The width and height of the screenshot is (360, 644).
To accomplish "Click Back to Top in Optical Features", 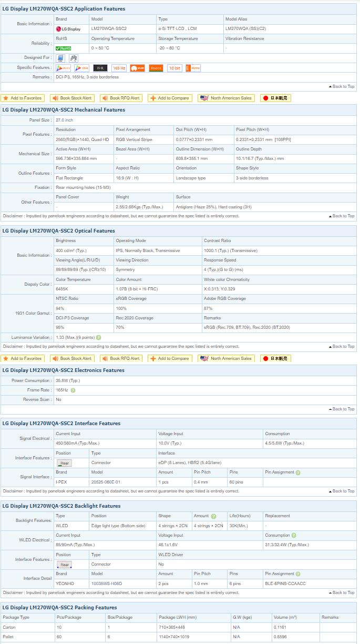I will pos(342,346).
